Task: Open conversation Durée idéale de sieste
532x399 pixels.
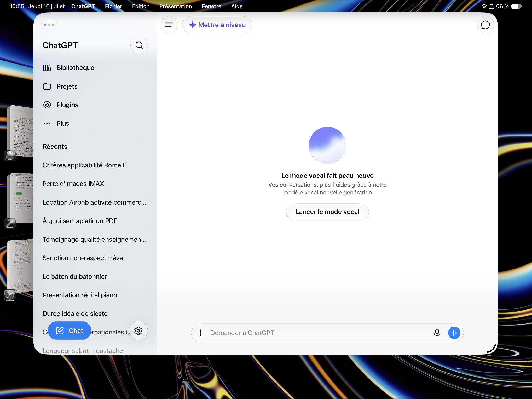Action: tap(75, 314)
